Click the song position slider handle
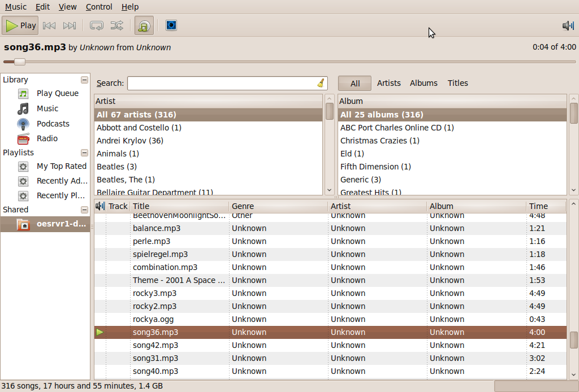This screenshot has height=392, width=579. pos(20,62)
